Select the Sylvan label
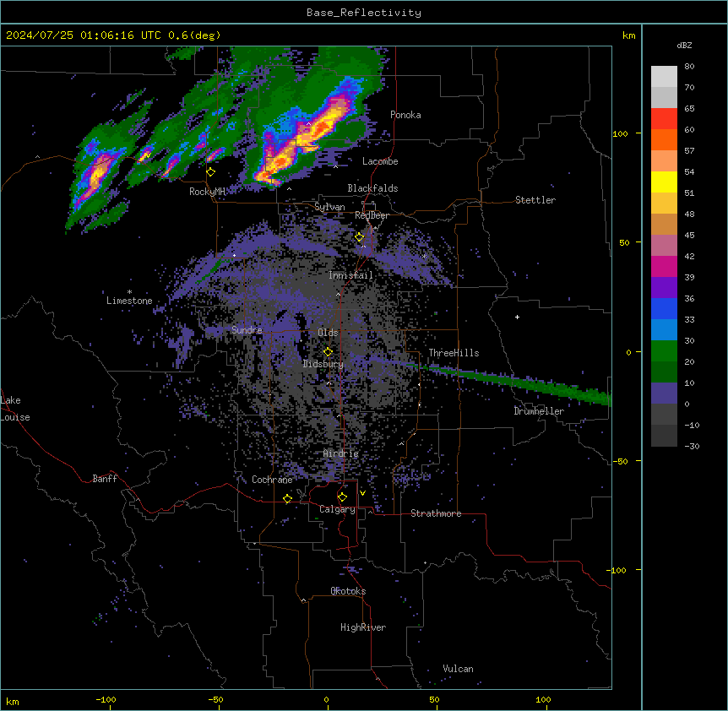Viewport: 728px width, 711px height. pos(329,207)
